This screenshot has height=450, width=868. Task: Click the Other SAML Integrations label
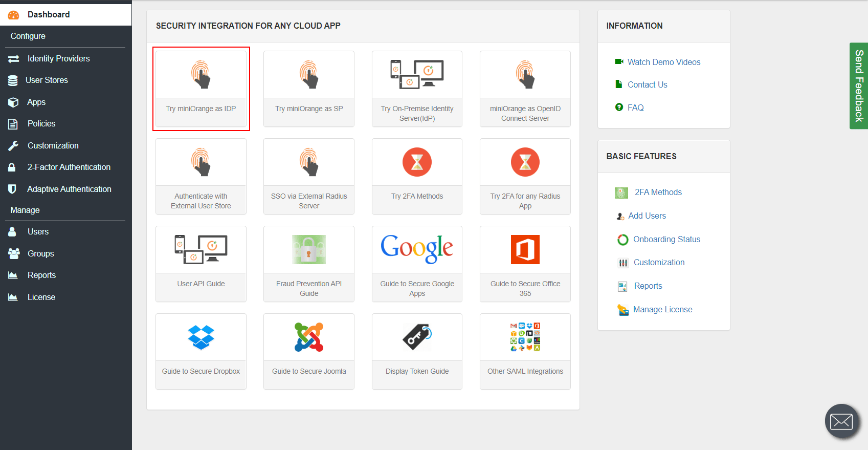525,371
